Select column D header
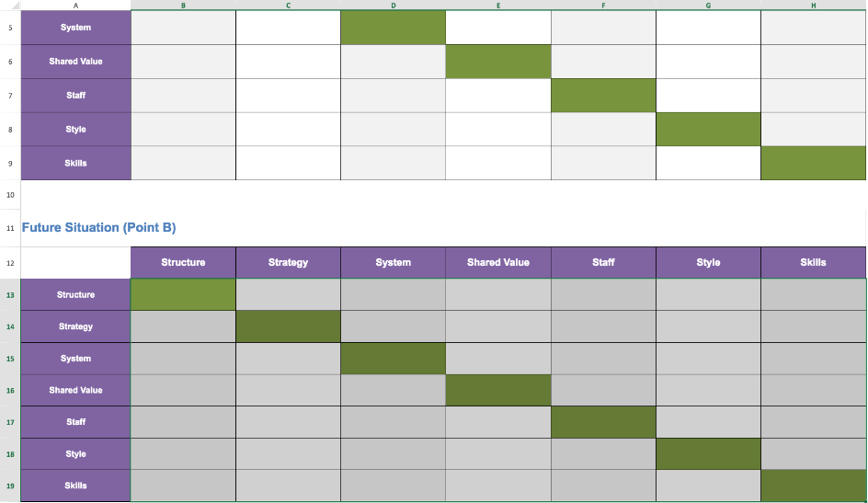 pos(393,5)
